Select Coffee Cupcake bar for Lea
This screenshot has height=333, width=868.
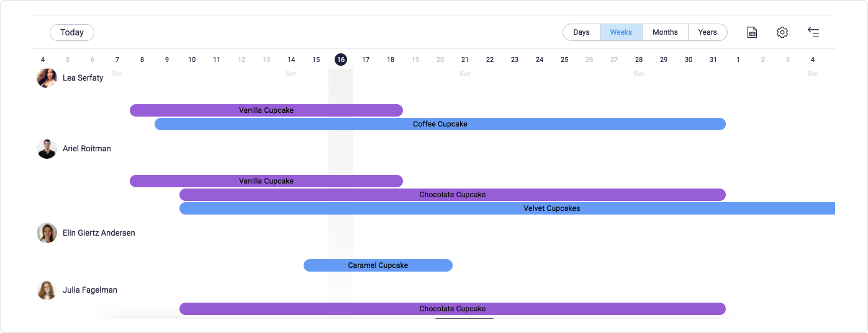[440, 124]
